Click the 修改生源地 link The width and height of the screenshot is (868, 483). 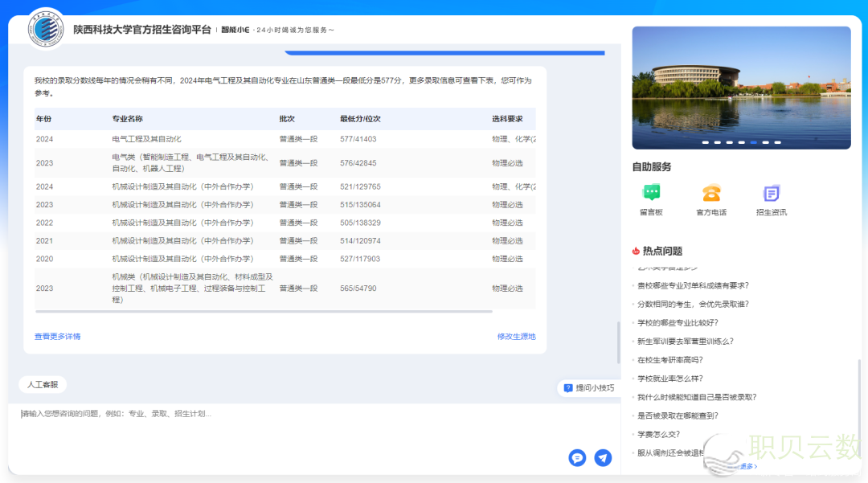point(517,337)
